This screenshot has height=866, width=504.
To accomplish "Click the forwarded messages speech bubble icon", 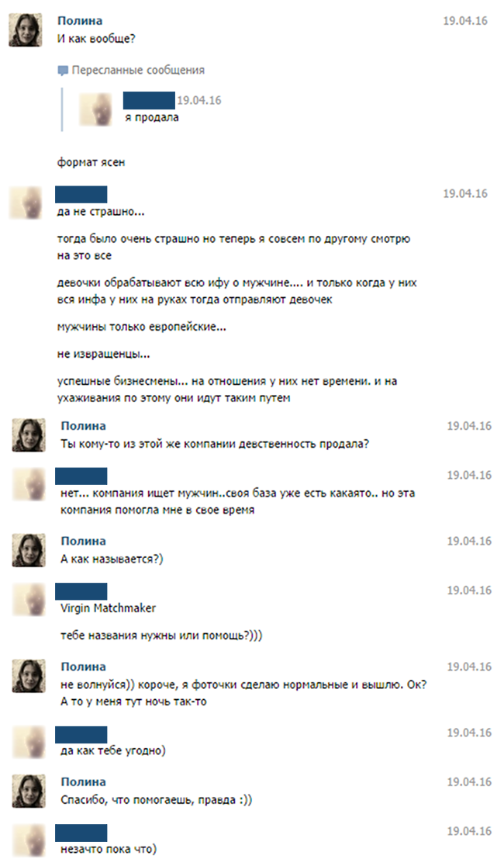I will (62, 71).
